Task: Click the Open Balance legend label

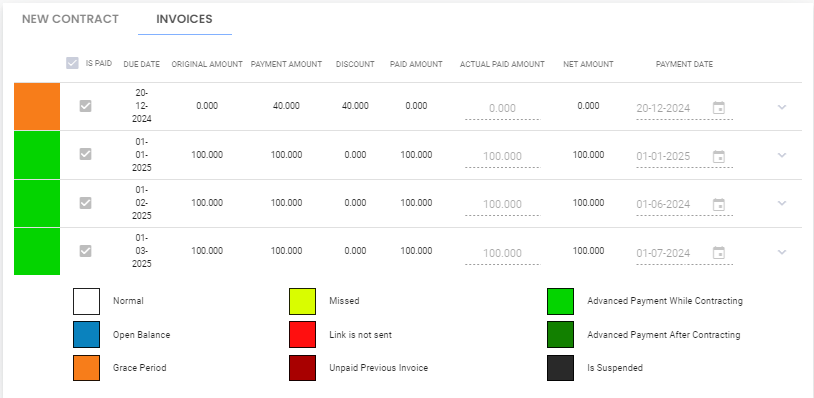Action: coord(142,335)
